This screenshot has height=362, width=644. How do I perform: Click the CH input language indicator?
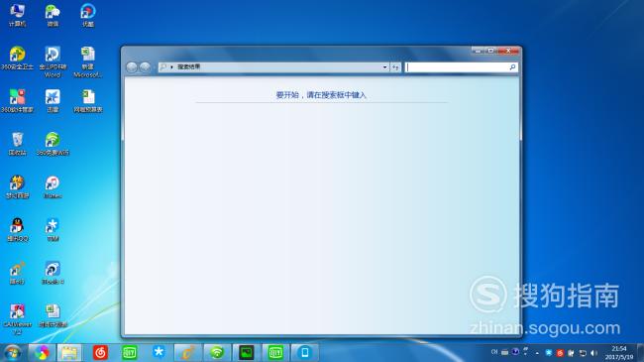[494, 352]
